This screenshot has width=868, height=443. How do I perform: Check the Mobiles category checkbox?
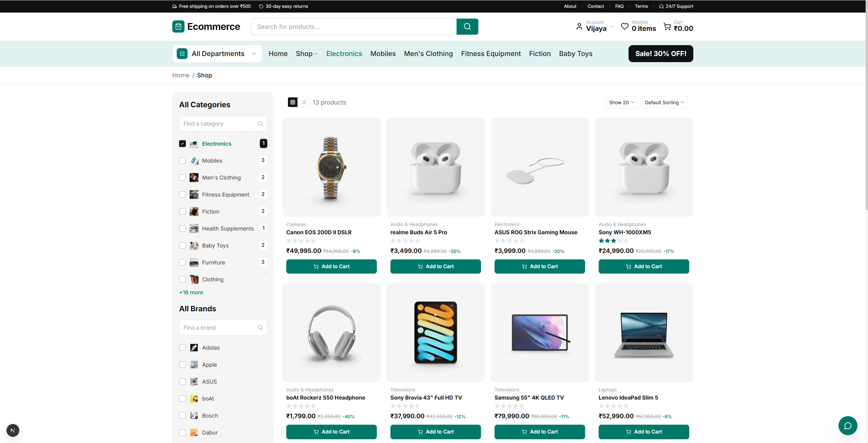click(x=182, y=161)
